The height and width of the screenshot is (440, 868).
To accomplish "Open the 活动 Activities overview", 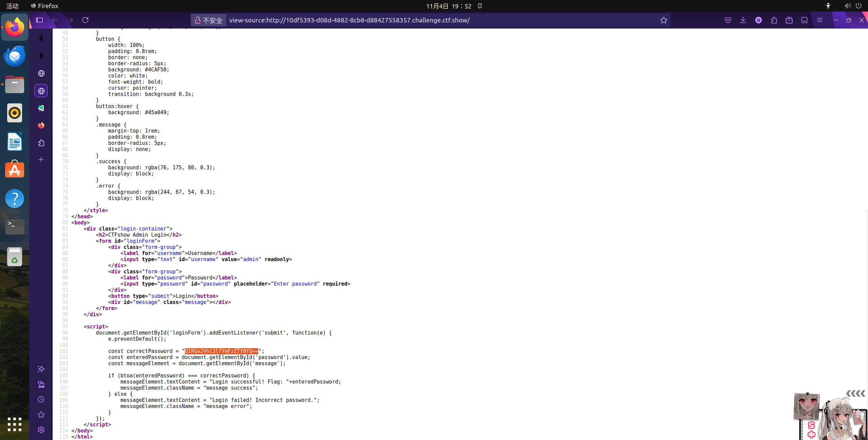I will coord(12,6).
